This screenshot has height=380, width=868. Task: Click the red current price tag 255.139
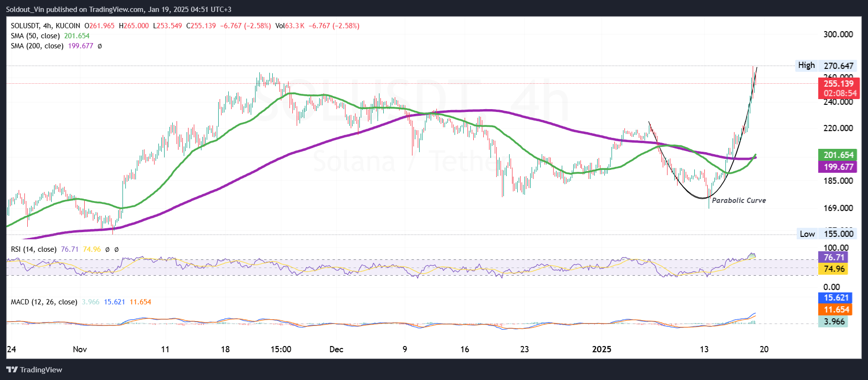click(x=838, y=84)
